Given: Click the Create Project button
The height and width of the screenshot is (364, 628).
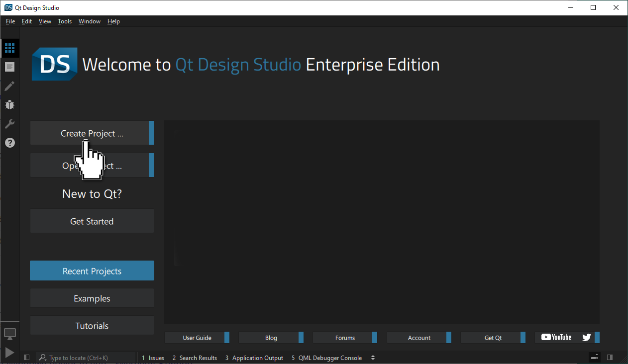Looking at the screenshot, I should (92, 133).
